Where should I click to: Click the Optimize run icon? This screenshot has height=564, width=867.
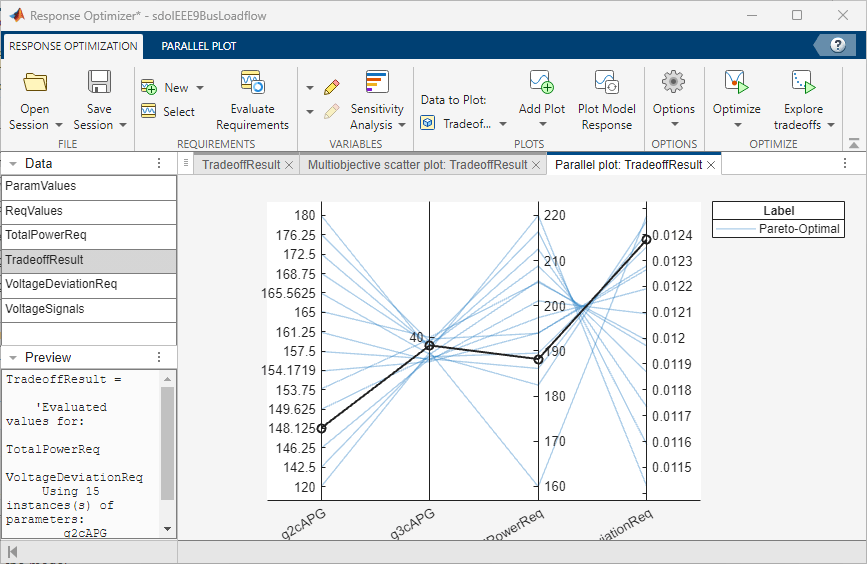click(x=736, y=84)
